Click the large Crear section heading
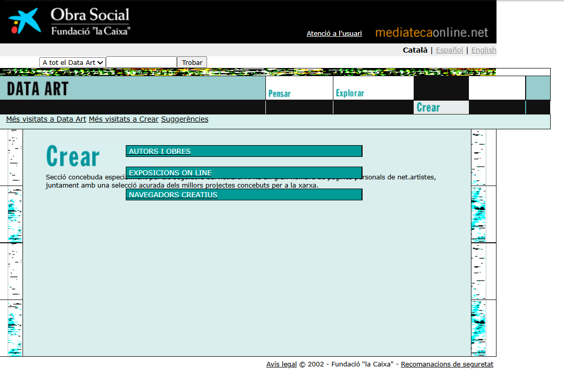Screen dimensions: 564x392 [73, 156]
